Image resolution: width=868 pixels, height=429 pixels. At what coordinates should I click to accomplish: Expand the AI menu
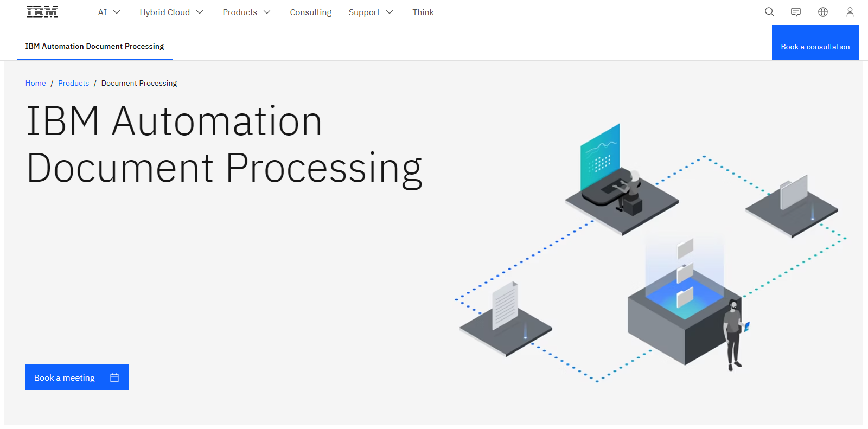coord(109,12)
